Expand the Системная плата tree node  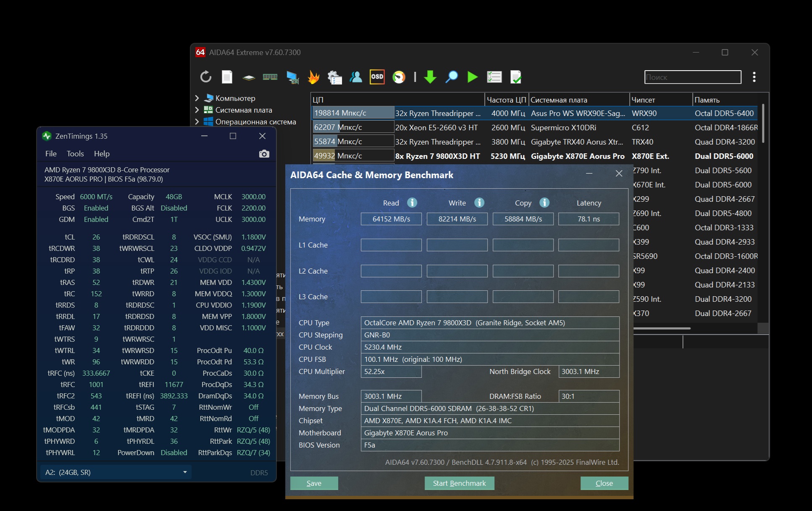[197, 110]
